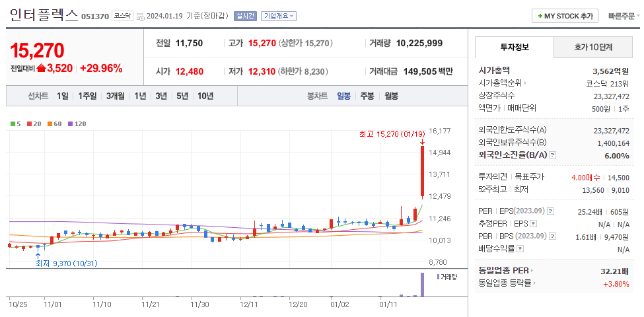Click the red 최고 arrow marker on chart
Screen dimensions: 644x317
pos(422,142)
